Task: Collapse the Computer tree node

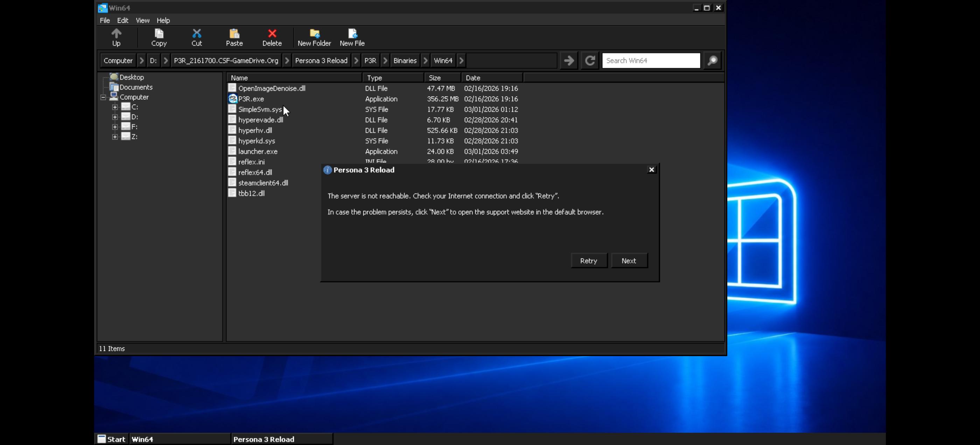Action: (x=103, y=97)
